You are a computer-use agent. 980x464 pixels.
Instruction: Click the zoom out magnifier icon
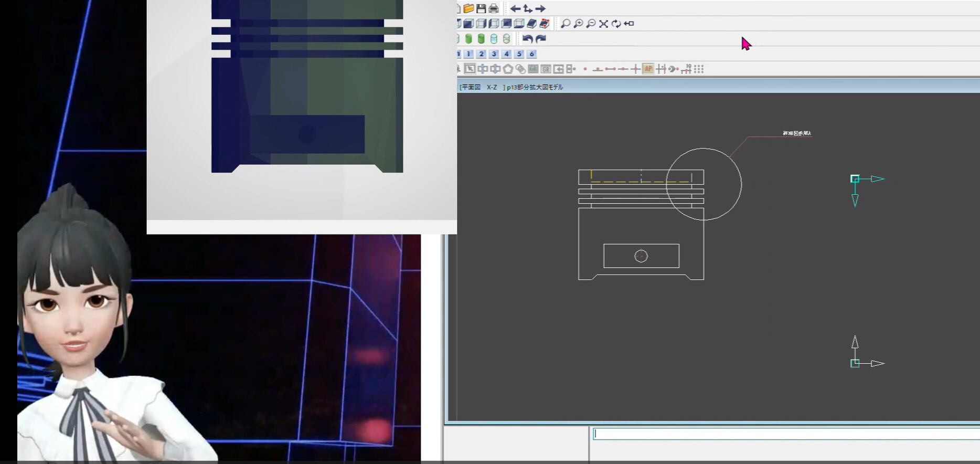(x=591, y=24)
